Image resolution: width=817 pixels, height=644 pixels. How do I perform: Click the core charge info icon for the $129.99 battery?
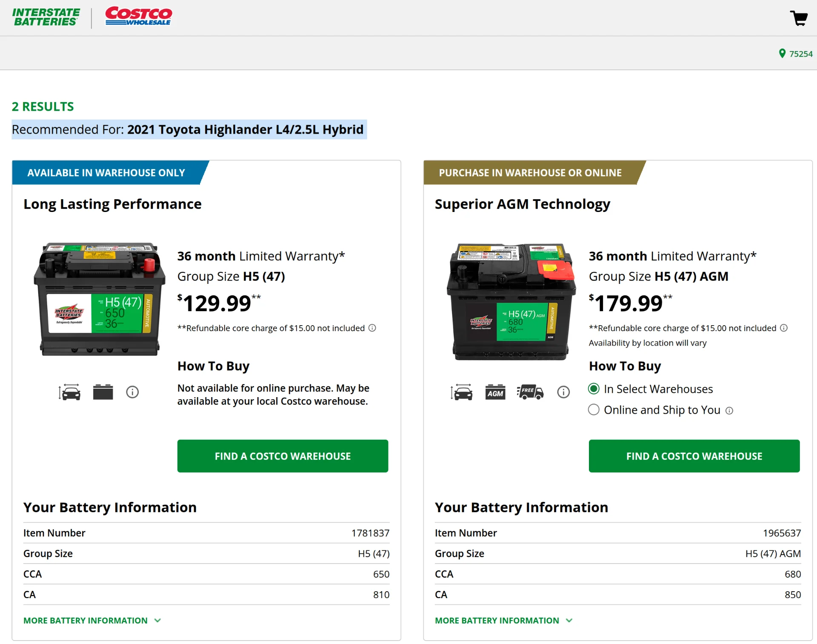[x=372, y=328]
